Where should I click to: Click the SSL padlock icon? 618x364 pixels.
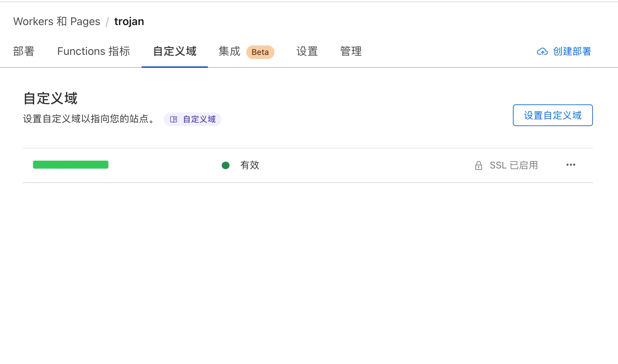478,165
